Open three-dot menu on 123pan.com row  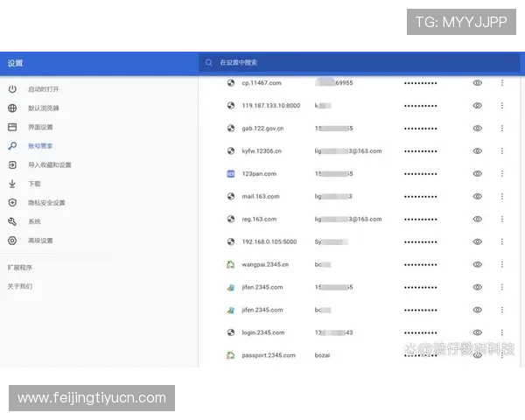point(502,174)
